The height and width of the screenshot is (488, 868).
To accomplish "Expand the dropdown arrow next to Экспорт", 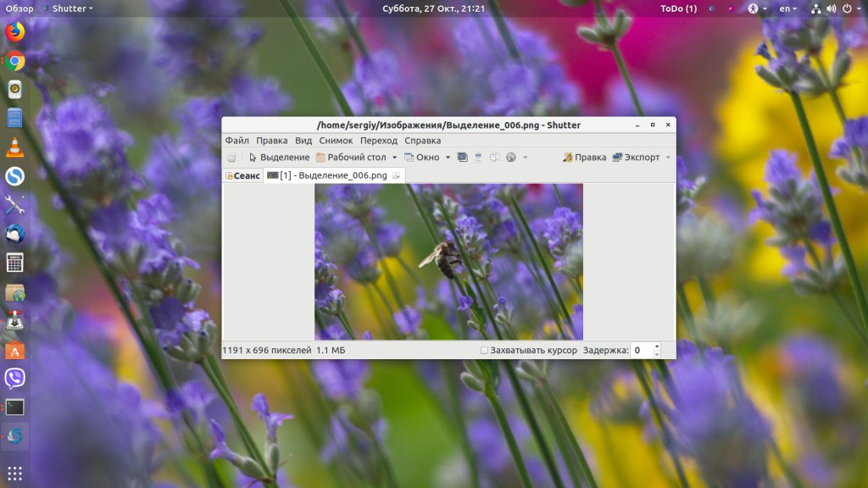I will pos(668,158).
